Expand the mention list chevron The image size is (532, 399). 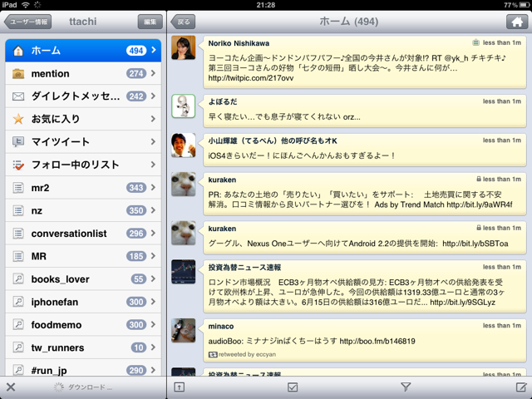click(x=154, y=74)
